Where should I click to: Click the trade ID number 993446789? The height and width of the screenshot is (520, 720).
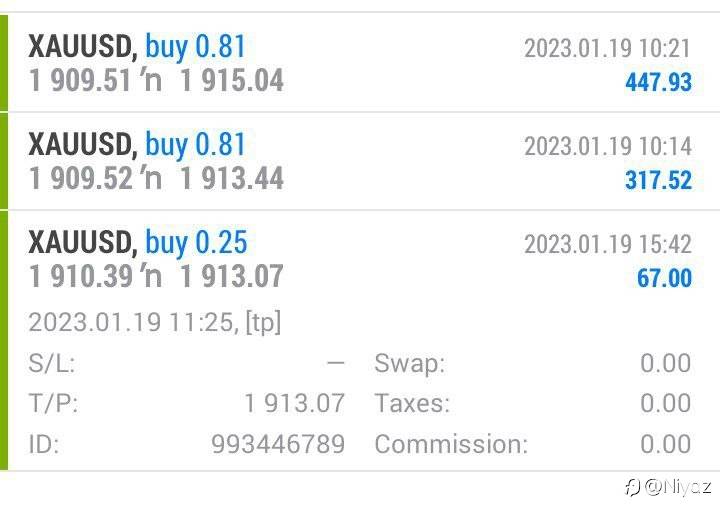(x=278, y=444)
